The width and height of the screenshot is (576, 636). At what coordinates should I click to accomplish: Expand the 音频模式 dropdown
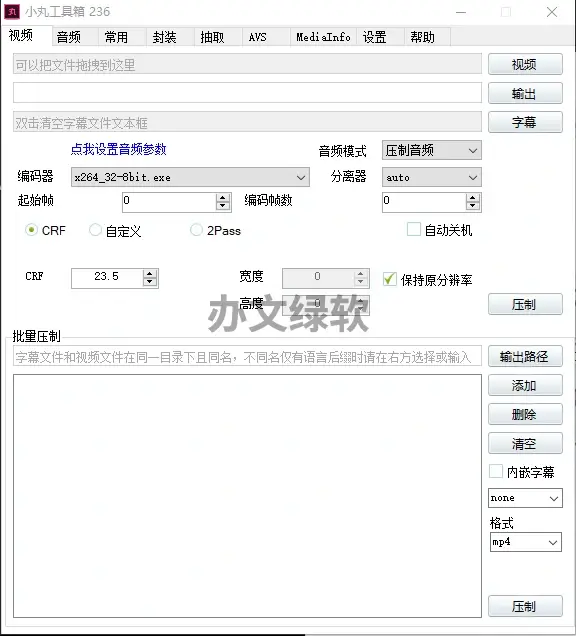pos(432,150)
